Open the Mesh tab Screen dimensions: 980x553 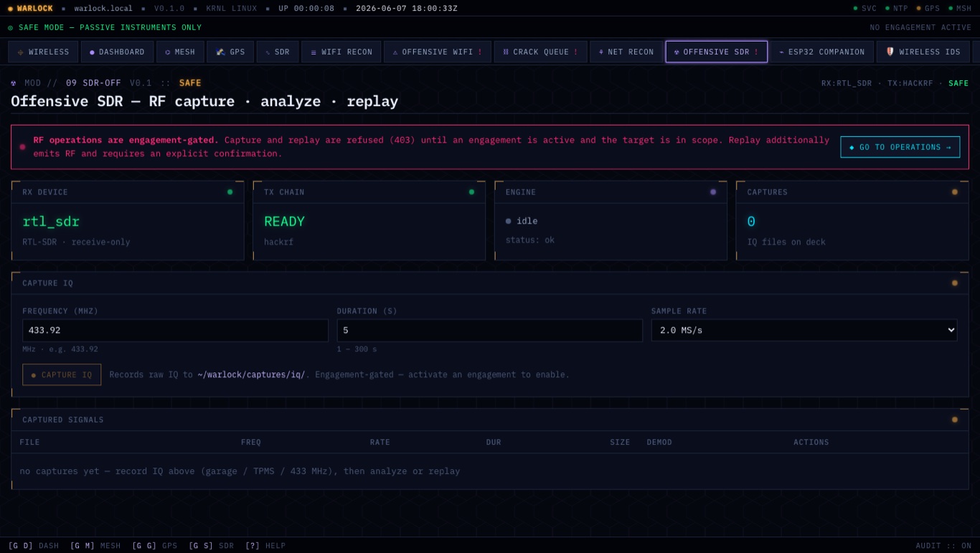pyautogui.click(x=180, y=52)
